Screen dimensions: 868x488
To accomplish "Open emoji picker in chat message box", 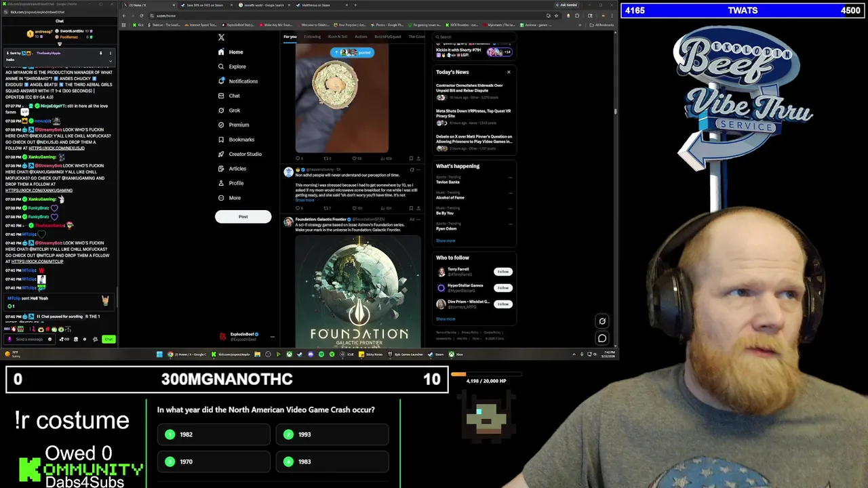I will 49,339.
